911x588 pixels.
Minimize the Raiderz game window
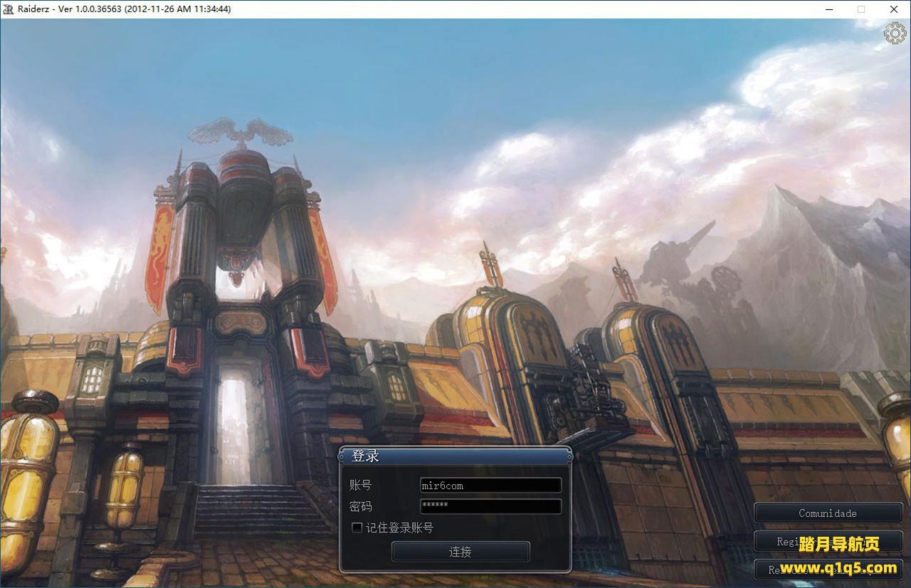tap(829, 9)
